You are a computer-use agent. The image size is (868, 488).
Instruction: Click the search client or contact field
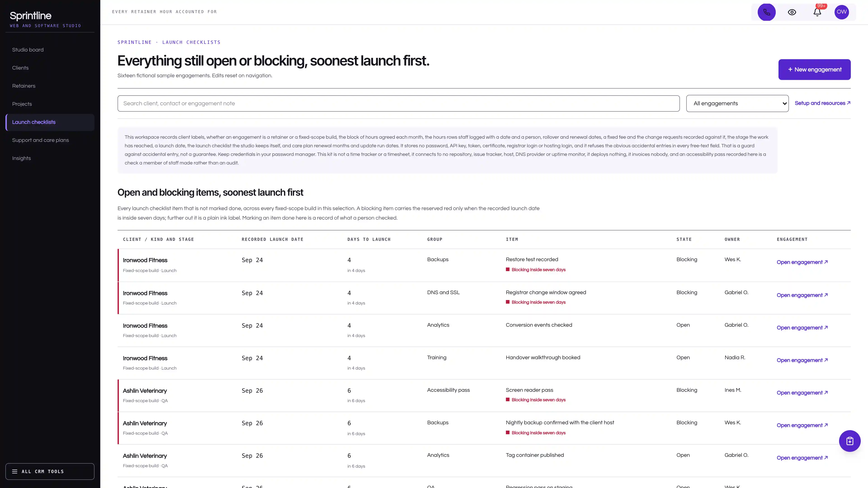click(x=398, y=103)
